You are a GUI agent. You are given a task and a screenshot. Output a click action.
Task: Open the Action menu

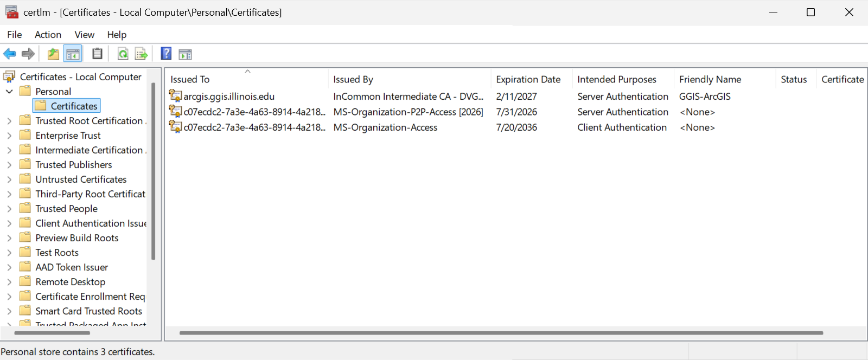[48, 35]
